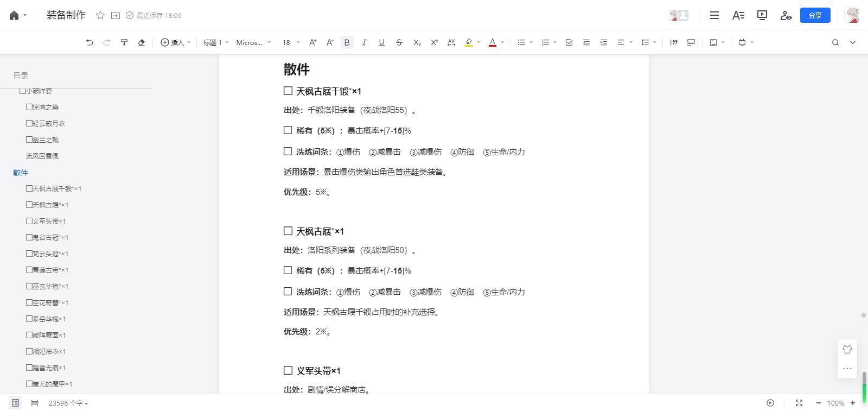Image resolution: width=868 pixels, height=411 pixels.
Task: Expand the 插入 insert menu
Action: click(x=176, y=42)
